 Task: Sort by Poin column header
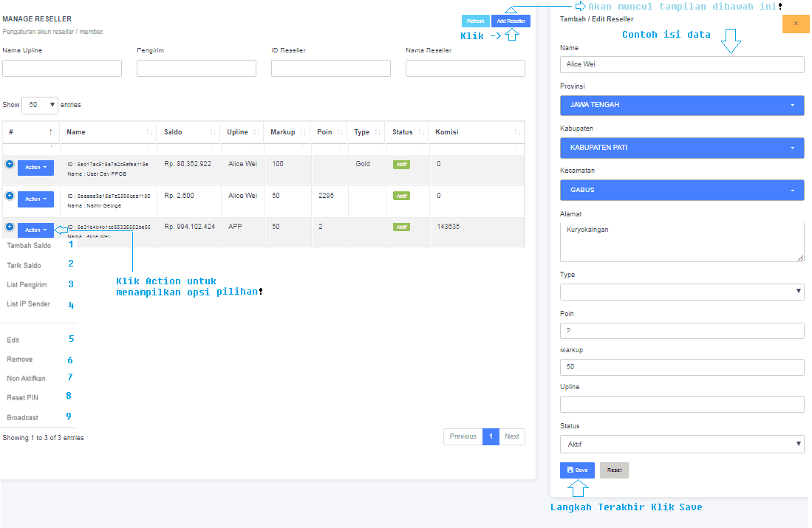(329, 132)
